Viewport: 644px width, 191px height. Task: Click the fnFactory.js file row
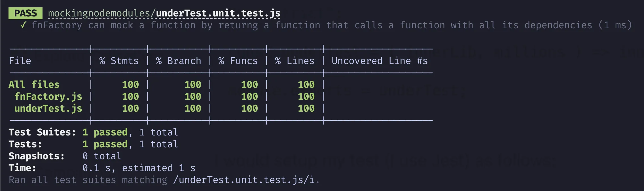tap(48, 97)
